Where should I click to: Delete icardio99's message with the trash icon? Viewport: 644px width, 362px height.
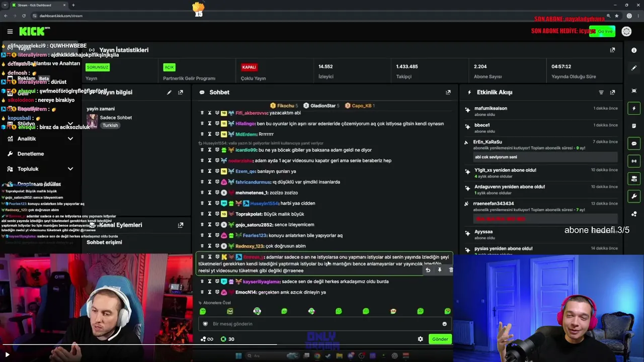click(x=202, y=150)
